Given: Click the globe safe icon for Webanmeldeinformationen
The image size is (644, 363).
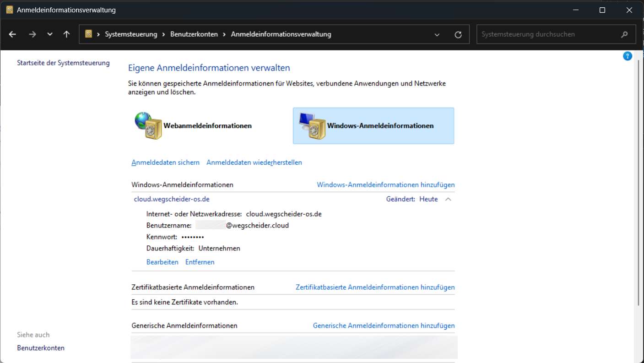Looking at the screenshot, I should pos(149,125).
